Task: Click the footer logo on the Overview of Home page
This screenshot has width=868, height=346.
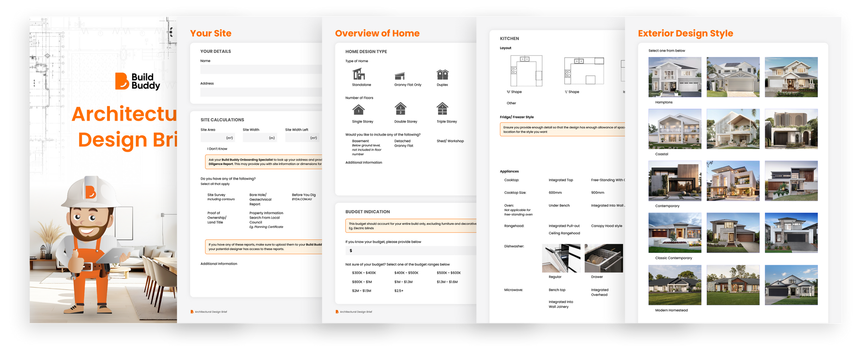Action: pyautogui.click(x=337, y=312)
